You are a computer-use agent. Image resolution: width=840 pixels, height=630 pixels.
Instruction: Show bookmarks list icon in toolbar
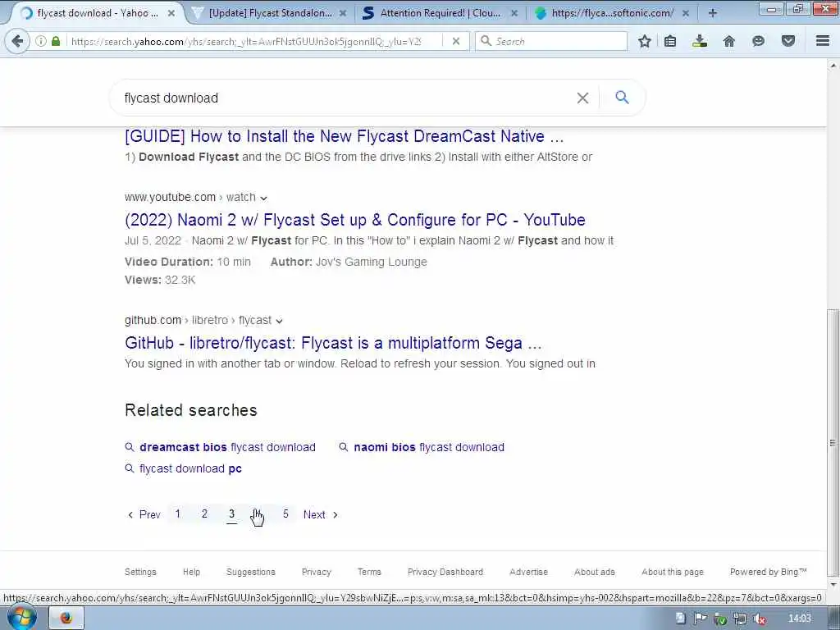pyautogui.click(x=670, y=41)
